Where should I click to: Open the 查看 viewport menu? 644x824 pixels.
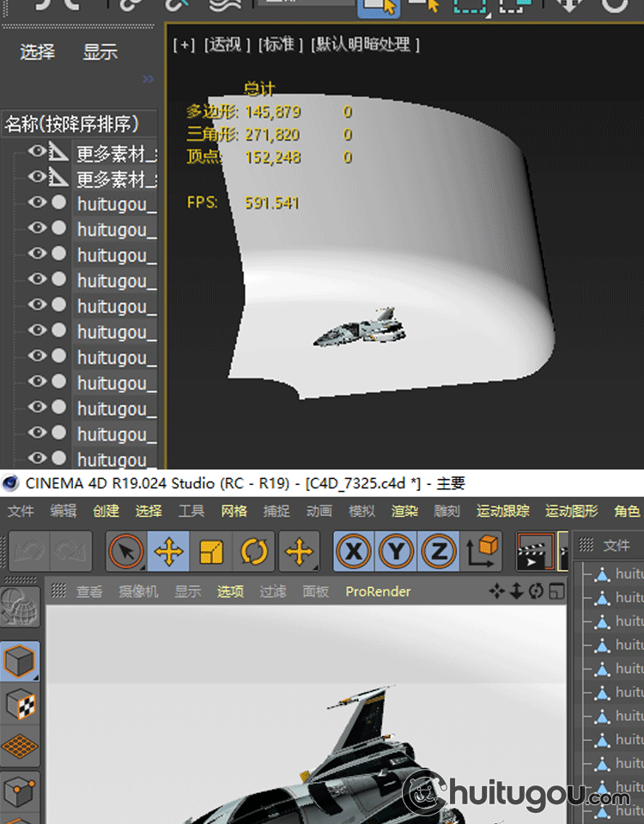pos(88,591)
